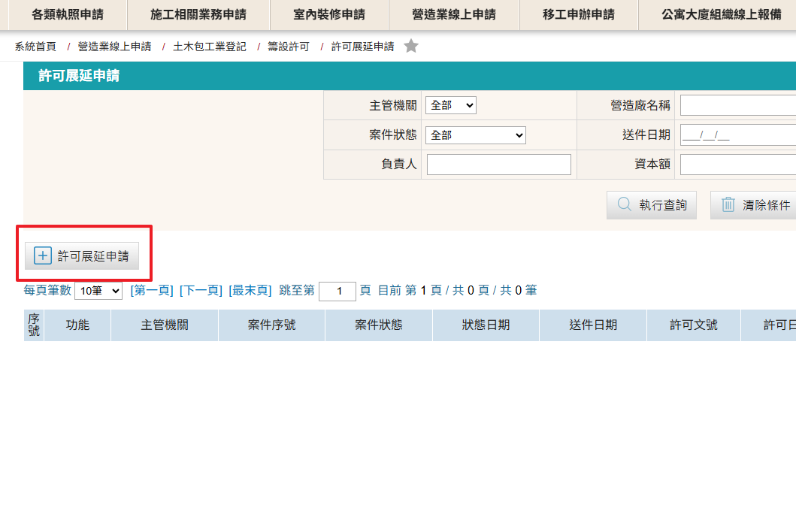Change the 每頁筆數 rows-per-page dropdown
The width and height of the screenshot is (796, 532).
pyautogui.click(x=98, y=291)
